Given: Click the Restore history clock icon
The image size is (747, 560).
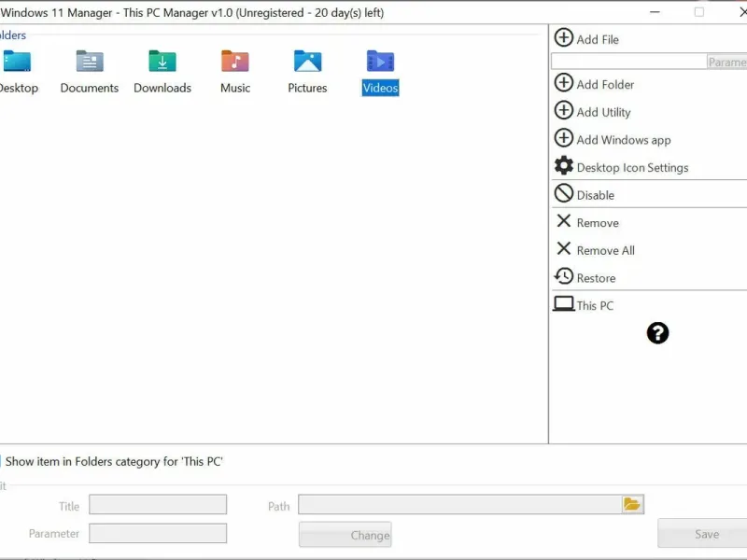Looking at the screenshot, I should tap(564, 276).
